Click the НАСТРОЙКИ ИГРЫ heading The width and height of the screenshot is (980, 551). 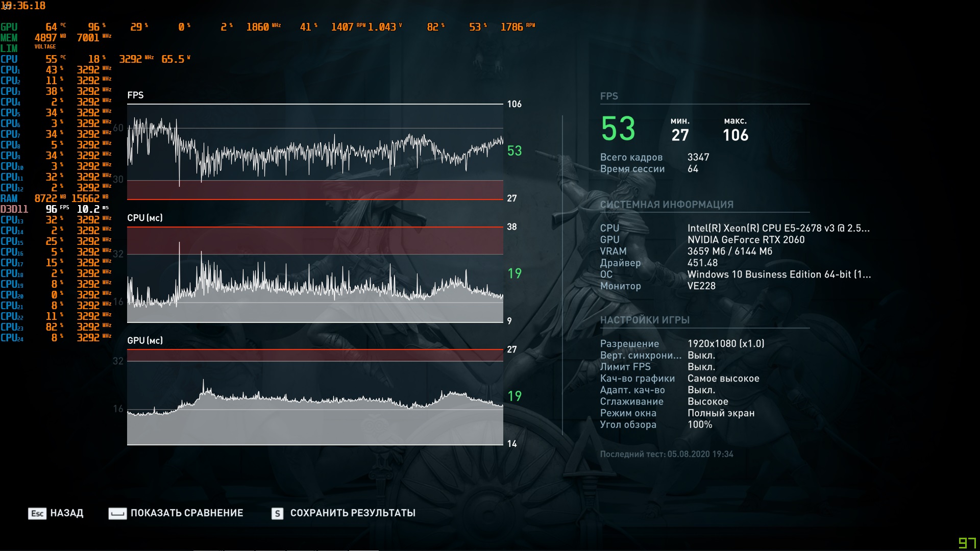pos(645,320)
